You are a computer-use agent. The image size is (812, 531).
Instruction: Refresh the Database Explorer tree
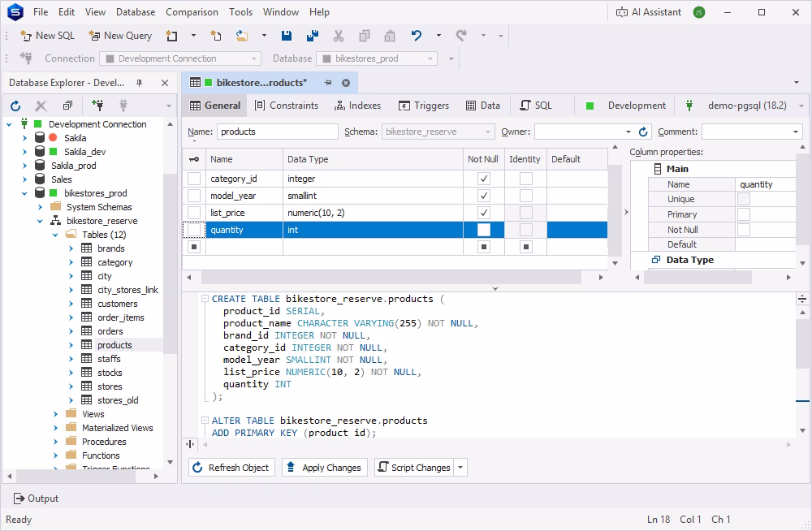15,106
